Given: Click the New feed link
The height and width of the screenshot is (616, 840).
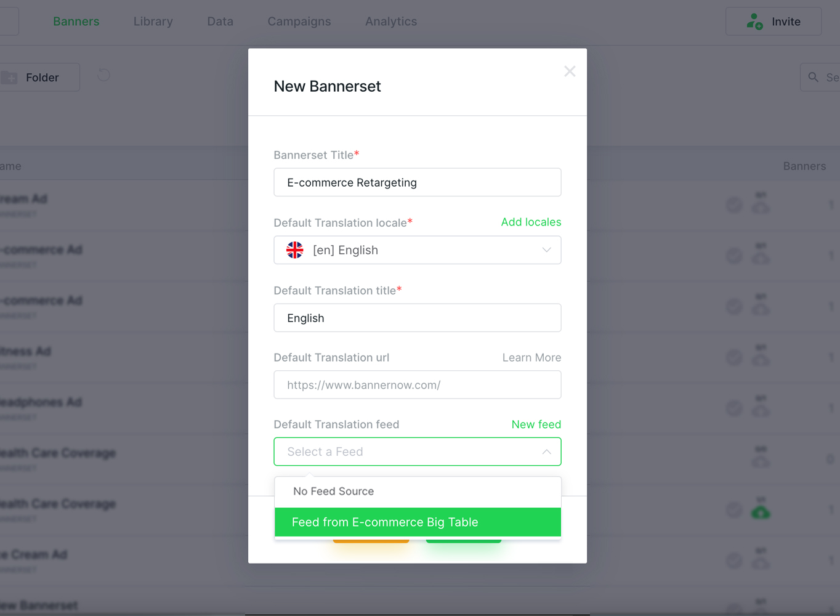Looking at the screenshot, I should [536, 424].
